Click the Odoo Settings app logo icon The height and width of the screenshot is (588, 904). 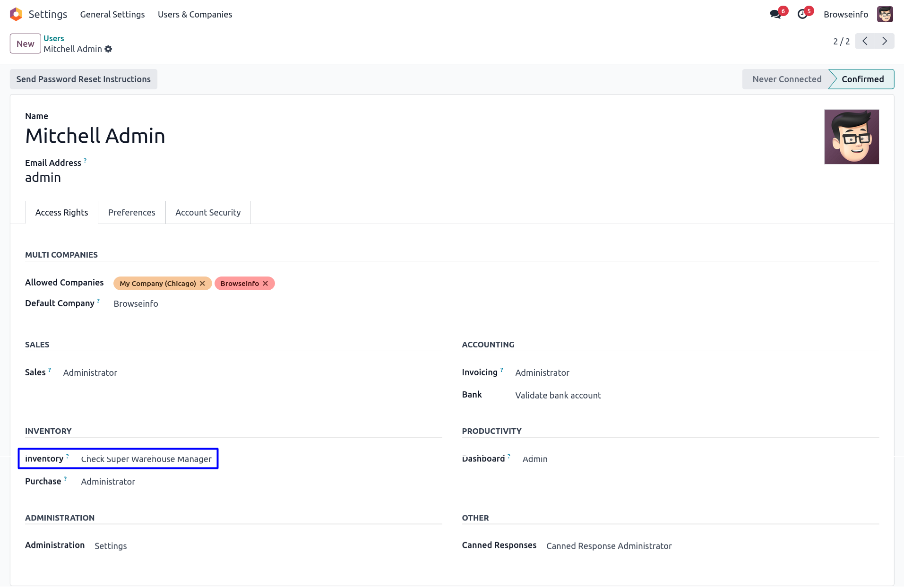click(16, 14)
